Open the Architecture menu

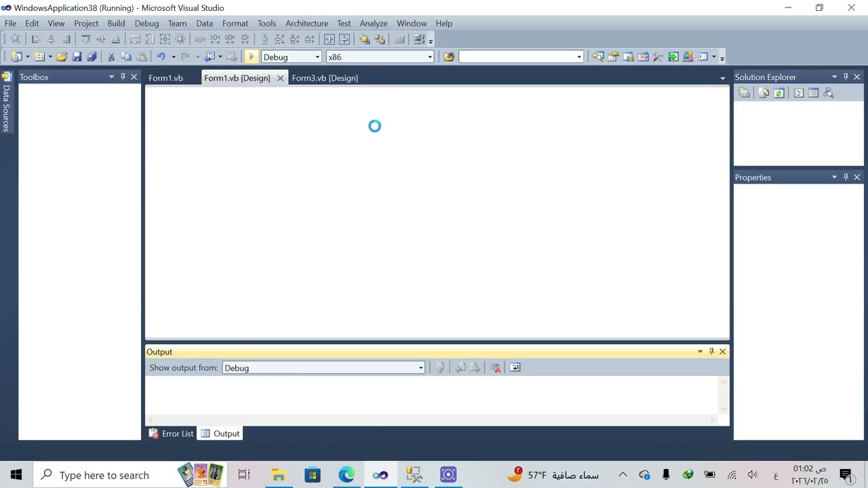point(307,23)
